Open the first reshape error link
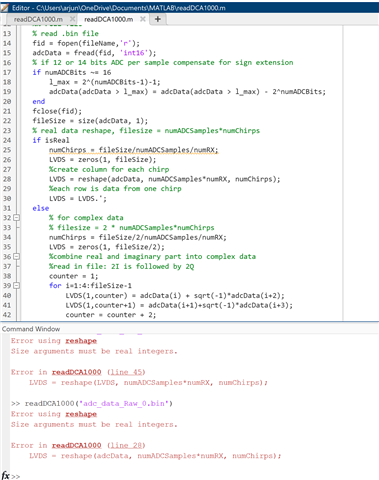379x480 pixels. [x=81, y=341]
